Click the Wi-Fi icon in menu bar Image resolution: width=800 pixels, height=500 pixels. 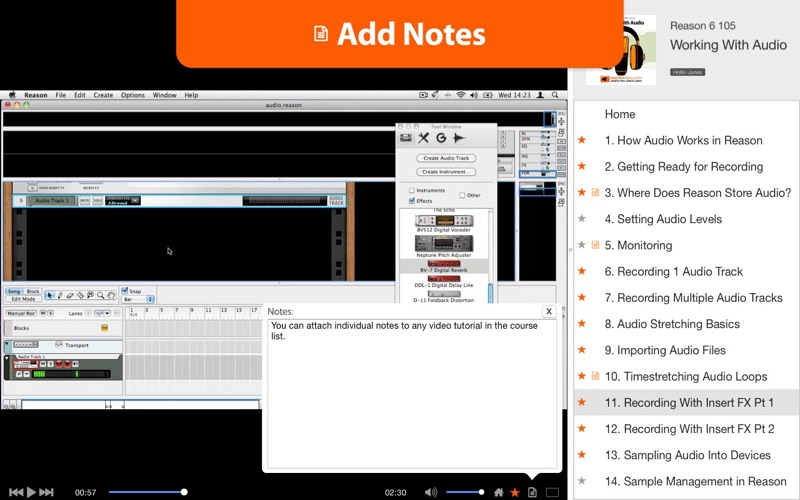[461, 95]
